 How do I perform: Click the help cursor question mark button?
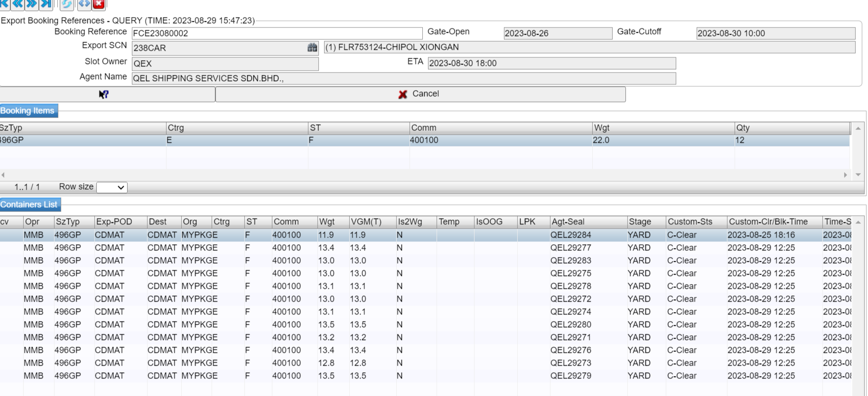pyautogui.click(x=104, y=94)
